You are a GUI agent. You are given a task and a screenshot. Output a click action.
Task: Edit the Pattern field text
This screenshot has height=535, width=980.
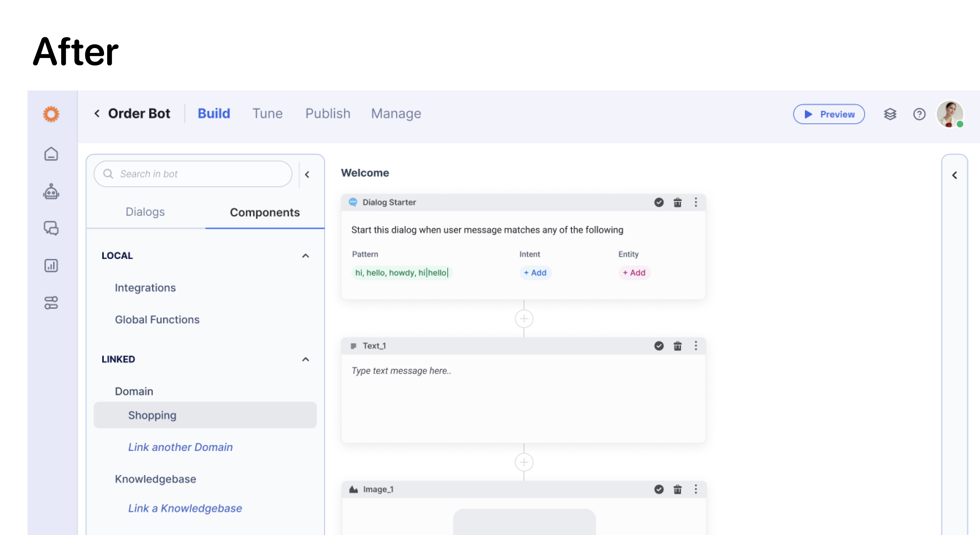(x=402, y=273)
